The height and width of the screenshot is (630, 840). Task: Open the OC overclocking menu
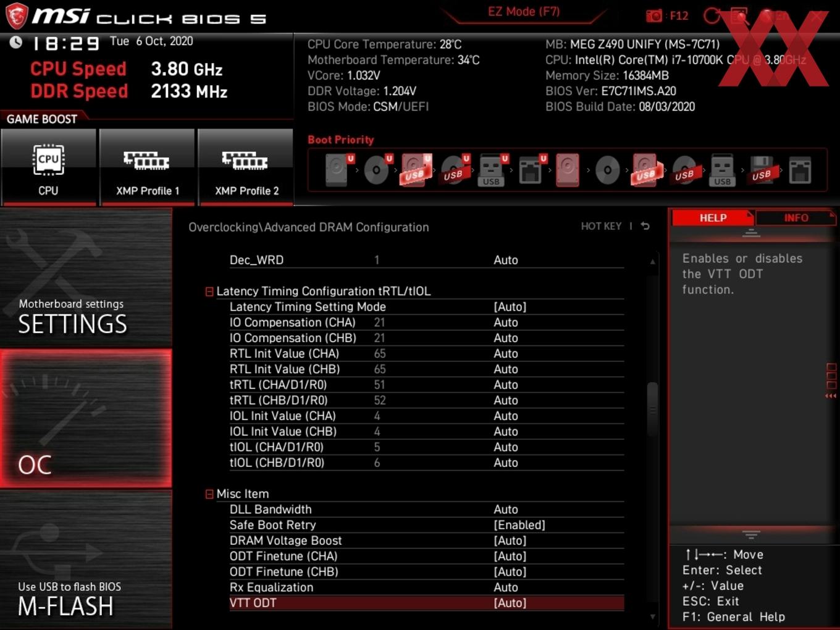pyautogui.click(x=86, y=419)
